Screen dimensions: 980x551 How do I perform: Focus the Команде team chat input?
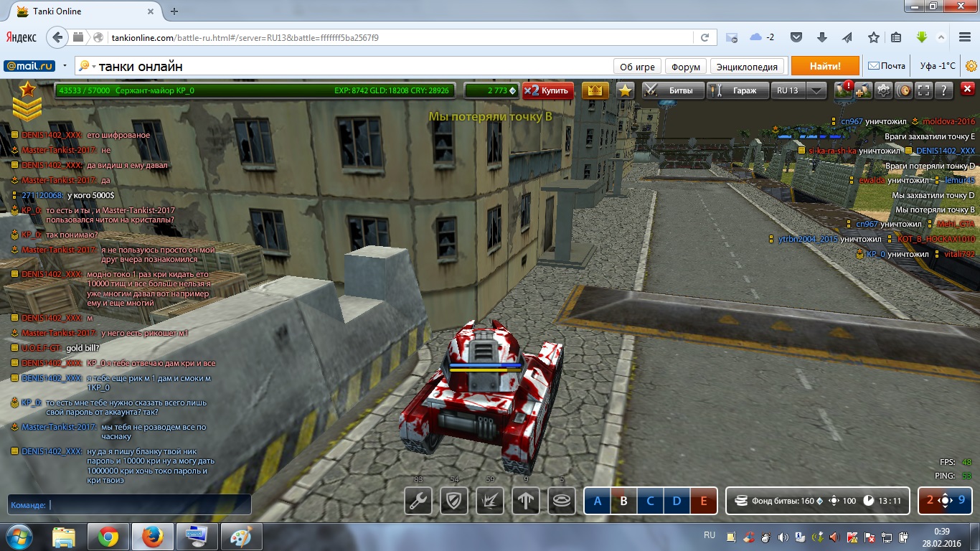tap(130, 504)
